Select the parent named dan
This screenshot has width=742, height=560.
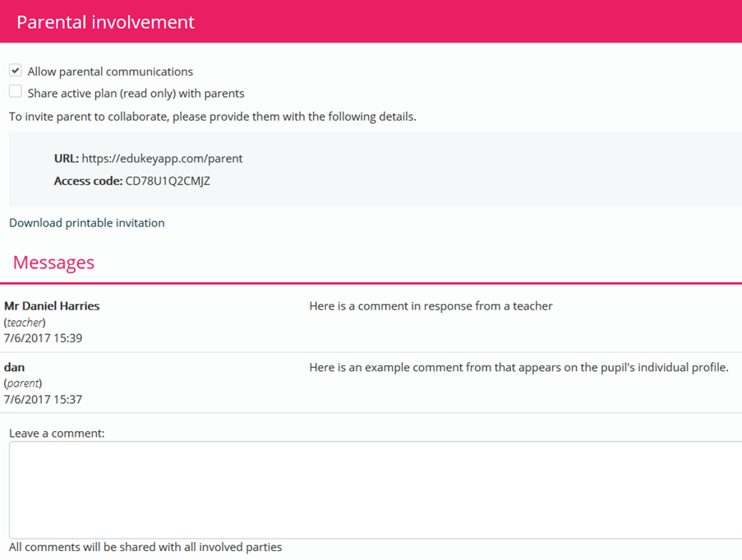click(x=14, y=367)
